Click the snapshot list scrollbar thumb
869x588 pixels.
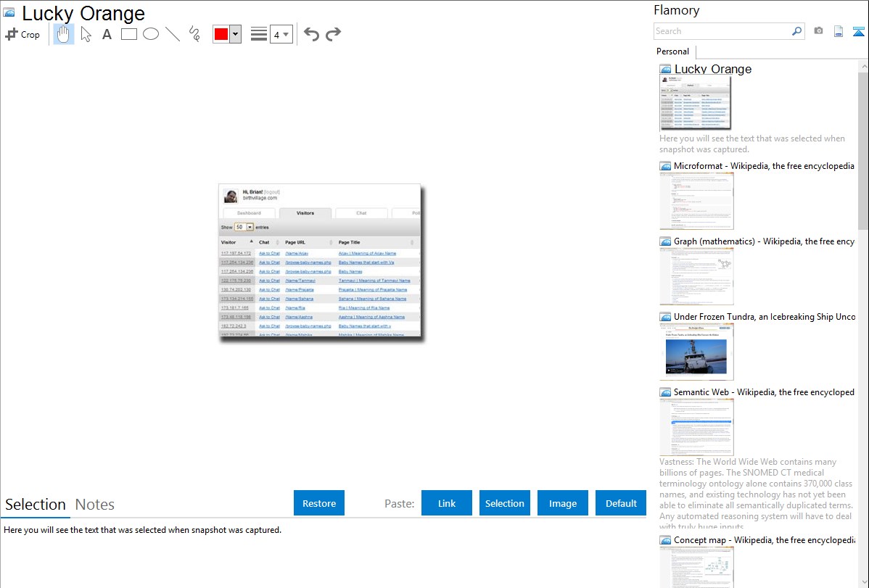[x=863, y=149]
